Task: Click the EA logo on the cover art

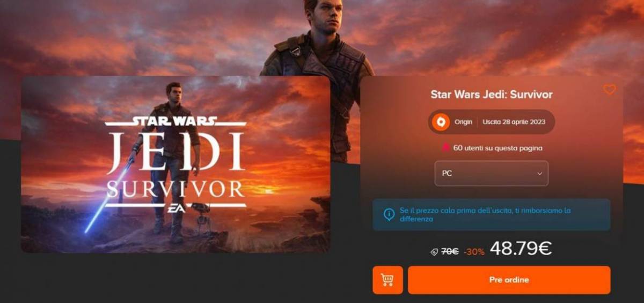Action: pyautogui.click(x=175, y=208)
